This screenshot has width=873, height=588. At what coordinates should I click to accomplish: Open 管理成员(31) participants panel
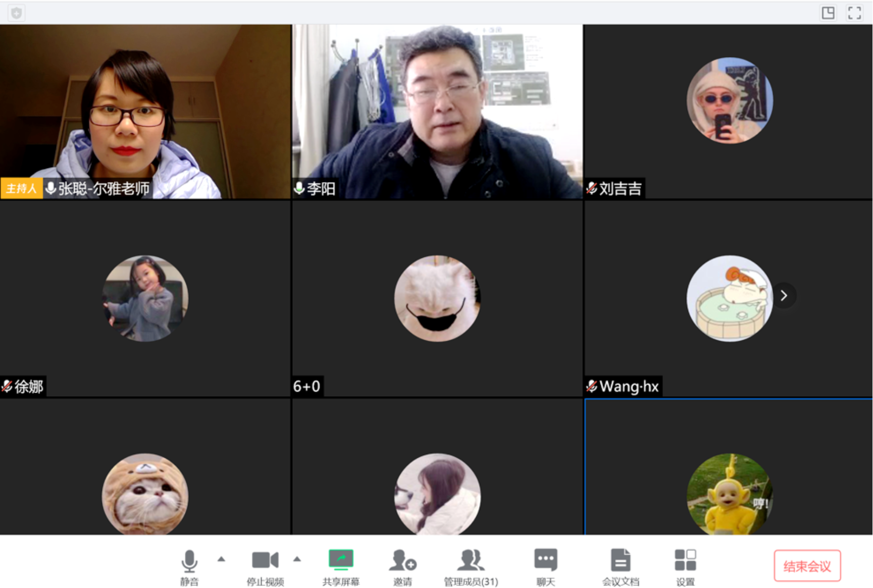pyautogui.click(x=471, y=567)
